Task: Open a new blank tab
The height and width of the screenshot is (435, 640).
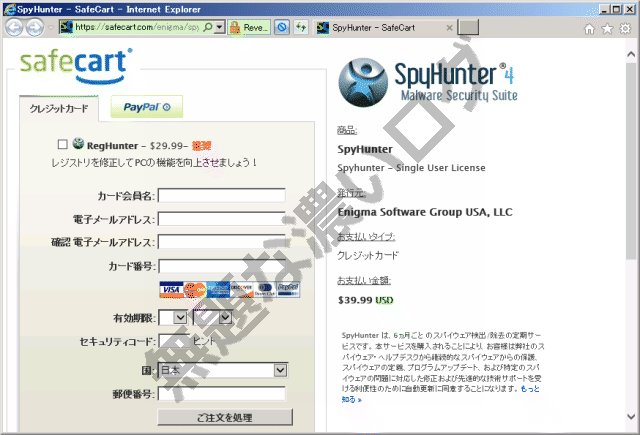Action: (x=468, y=27)
